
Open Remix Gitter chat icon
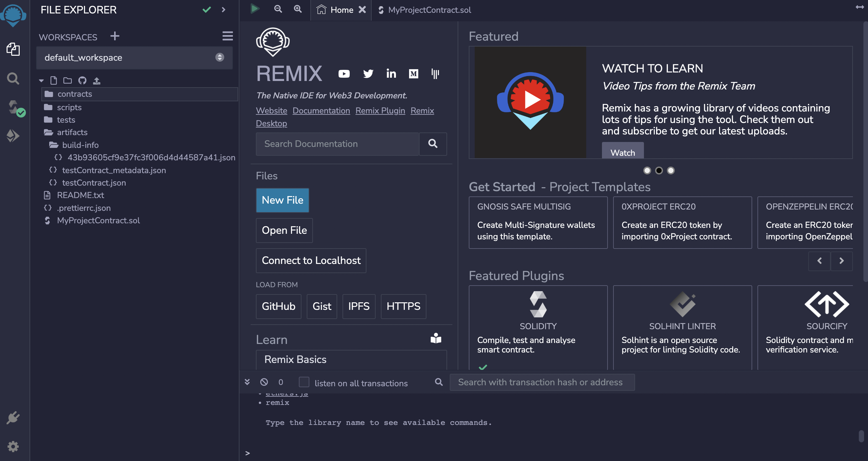point(435,74)
